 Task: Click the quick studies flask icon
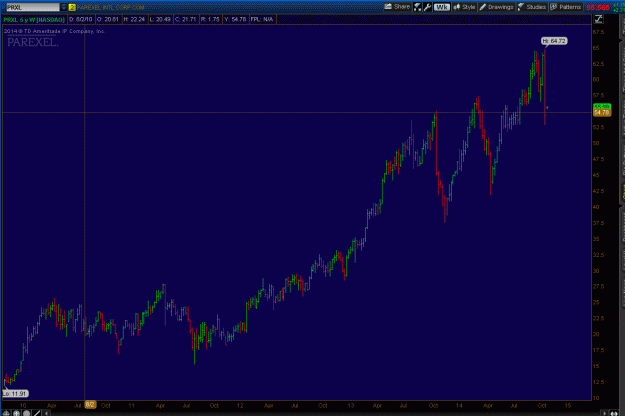[417, 7]
